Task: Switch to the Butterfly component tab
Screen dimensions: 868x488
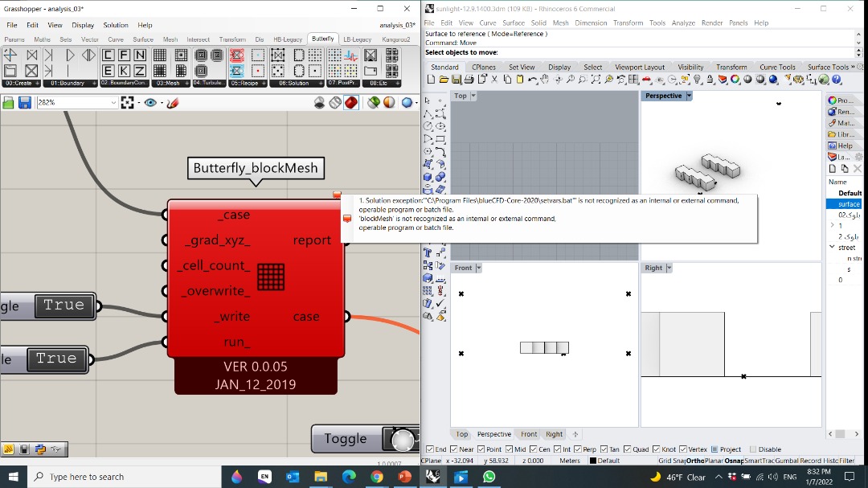Action: (x=323, y=39)
